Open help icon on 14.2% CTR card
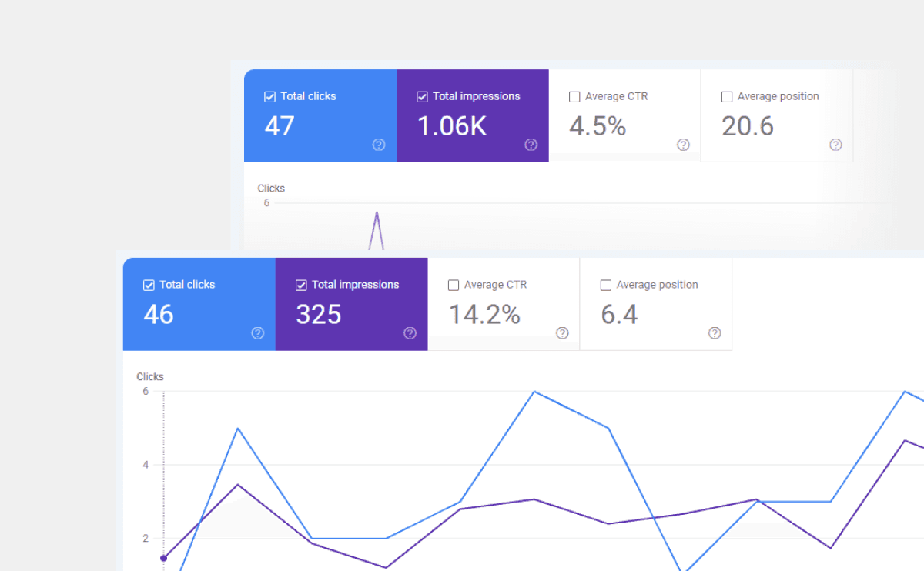The height and width of the screenshot is (571, 924). [562, 333]
